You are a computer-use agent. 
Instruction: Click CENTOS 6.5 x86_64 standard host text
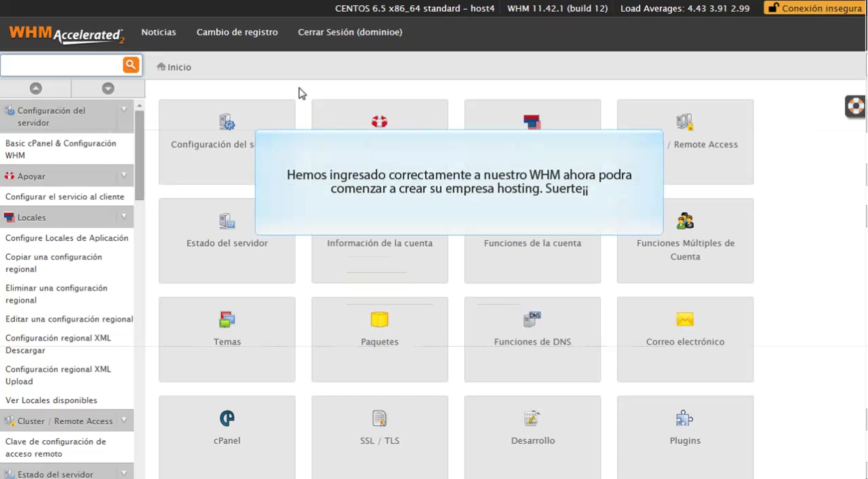(x=414, y=8)
